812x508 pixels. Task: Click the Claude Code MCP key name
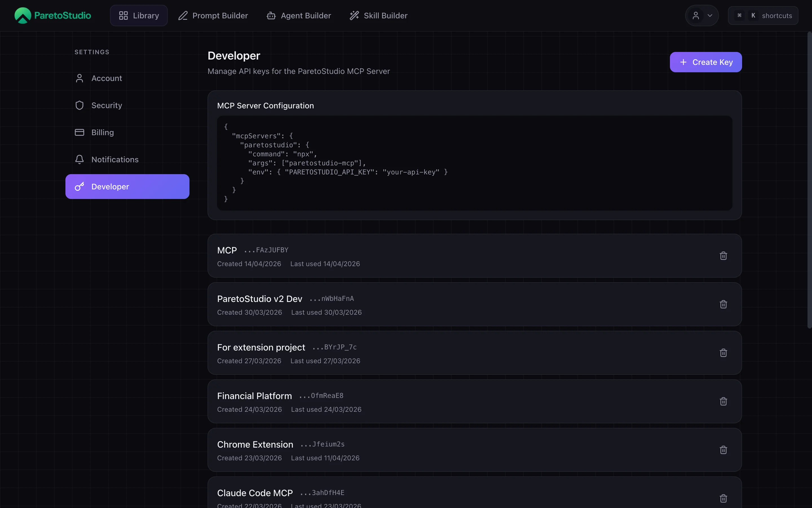click(x=255, y=493)
